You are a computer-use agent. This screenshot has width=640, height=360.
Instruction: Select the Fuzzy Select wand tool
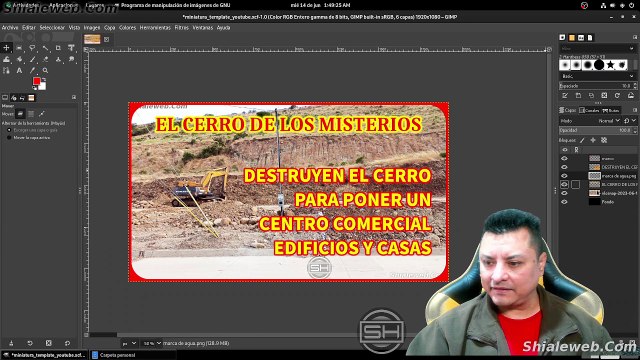click(x=45, y=48)
